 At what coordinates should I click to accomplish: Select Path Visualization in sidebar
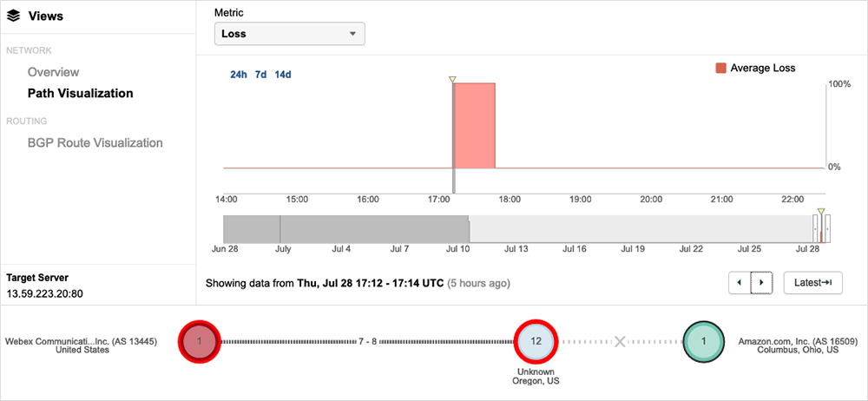tap(80, 93)
